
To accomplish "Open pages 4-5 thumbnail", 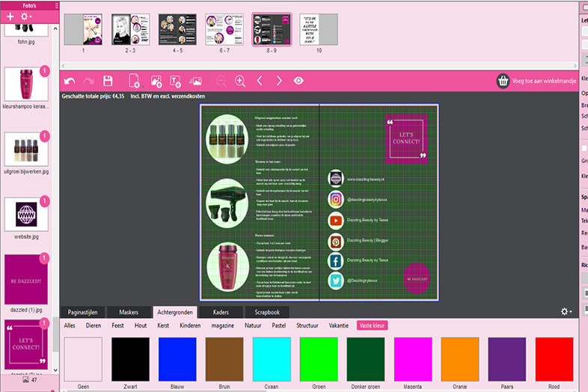I will (177, 30).
